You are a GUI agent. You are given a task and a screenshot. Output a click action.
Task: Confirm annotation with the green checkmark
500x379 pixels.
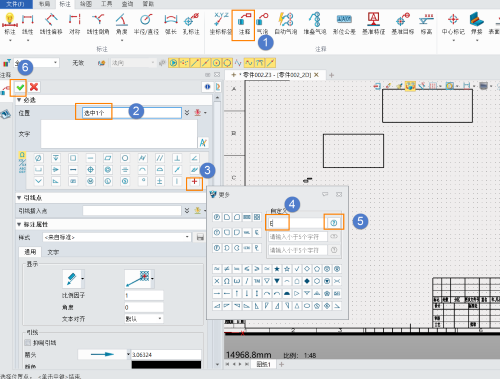(x=20, y=87)
